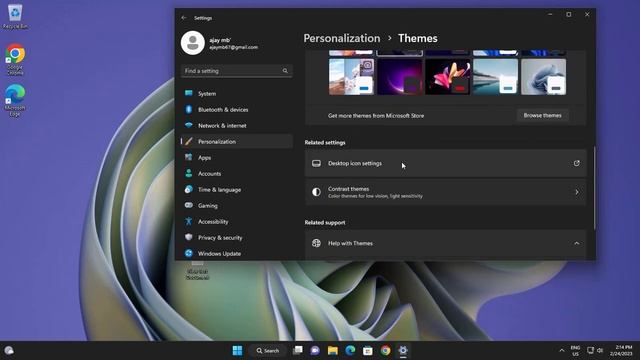The width and height of the screenshot is (640, 360).
Task: Select the lake landscape theme thumbnail
Action: point(496,77)
